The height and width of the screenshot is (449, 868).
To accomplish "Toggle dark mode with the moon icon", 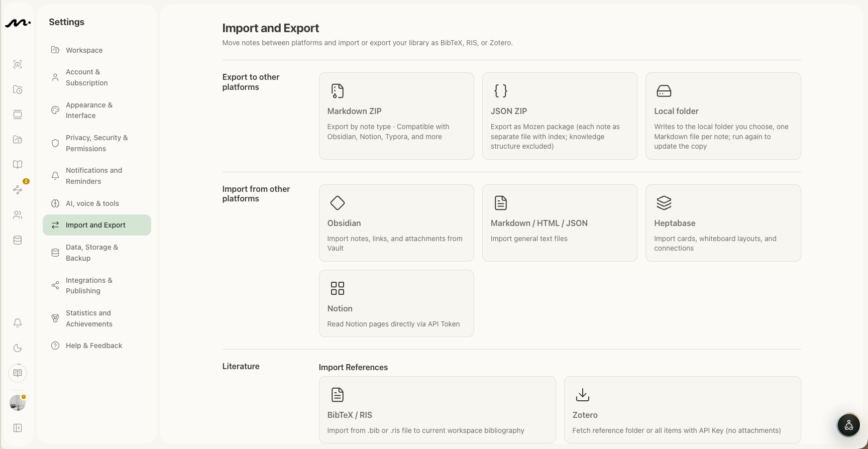I will pyautogui.click(x=18, y=348).
